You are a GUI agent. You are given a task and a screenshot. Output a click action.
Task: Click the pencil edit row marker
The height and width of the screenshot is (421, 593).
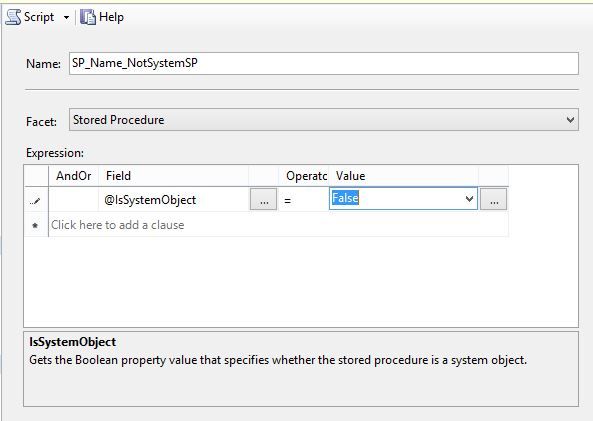click(x=36, y=200)
